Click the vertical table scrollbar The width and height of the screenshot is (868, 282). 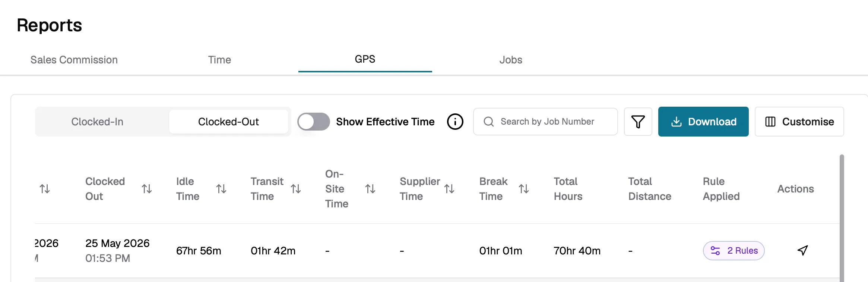pyautogui.click(x=842, y=218)
